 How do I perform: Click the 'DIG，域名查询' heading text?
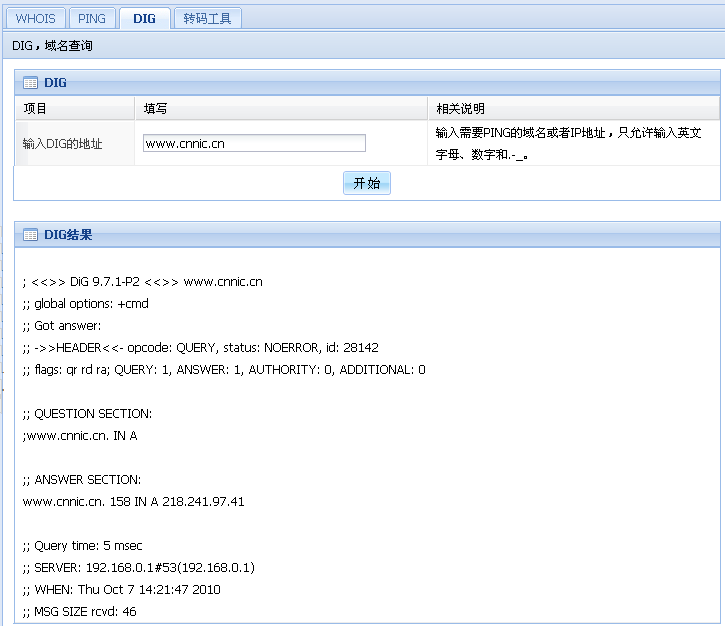coord(52,46)
